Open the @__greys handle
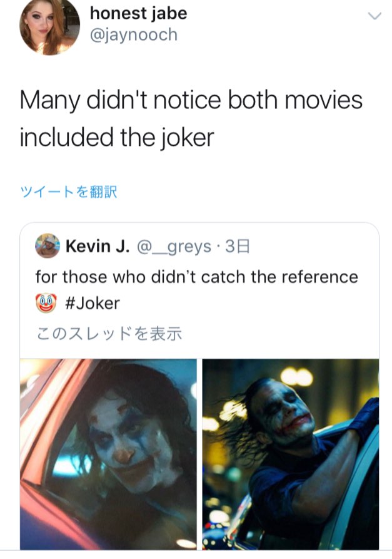This screenshot has width=392, height=559. pos(174,247)
